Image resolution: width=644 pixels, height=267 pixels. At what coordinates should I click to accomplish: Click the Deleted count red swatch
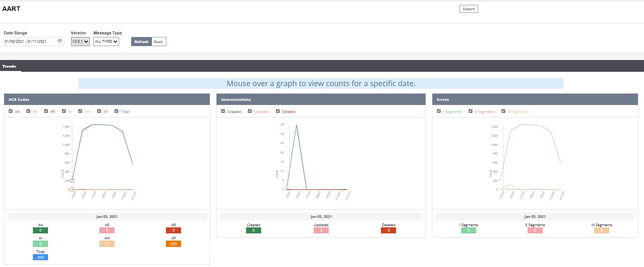[x=389, y=230]
